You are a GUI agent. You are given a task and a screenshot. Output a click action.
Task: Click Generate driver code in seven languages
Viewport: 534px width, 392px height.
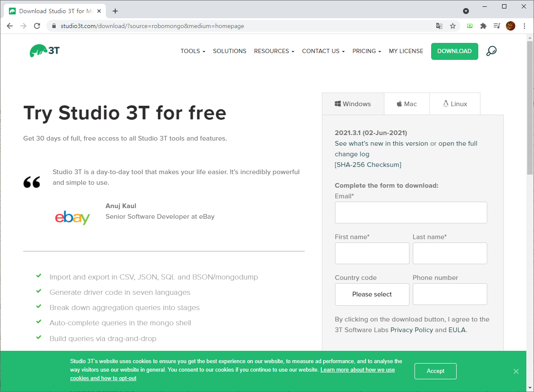120,292
